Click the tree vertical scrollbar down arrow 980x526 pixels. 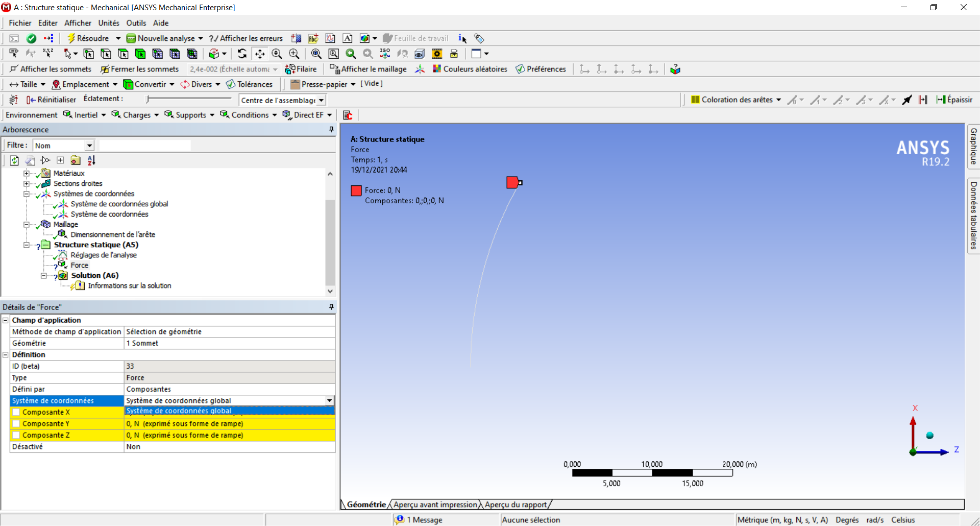pos(330,291)
